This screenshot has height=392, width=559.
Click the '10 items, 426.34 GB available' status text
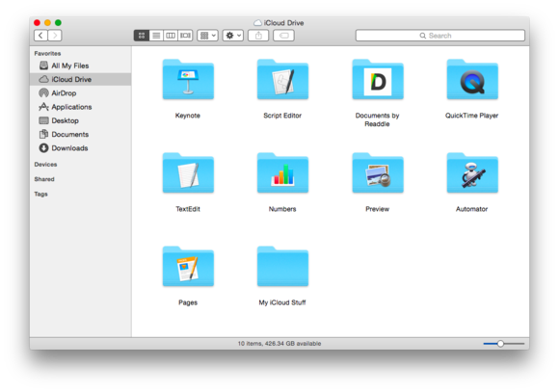click(279, 344)
